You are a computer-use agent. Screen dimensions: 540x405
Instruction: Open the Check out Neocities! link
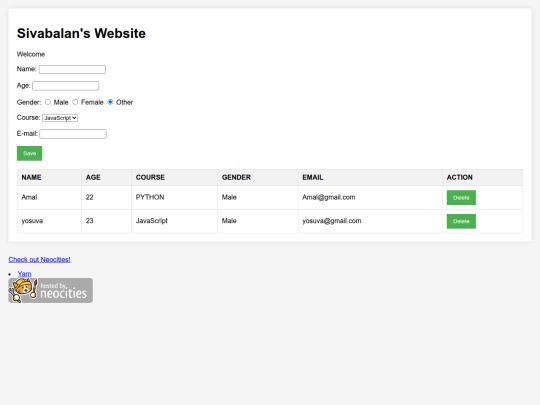(x=39, y=259)
